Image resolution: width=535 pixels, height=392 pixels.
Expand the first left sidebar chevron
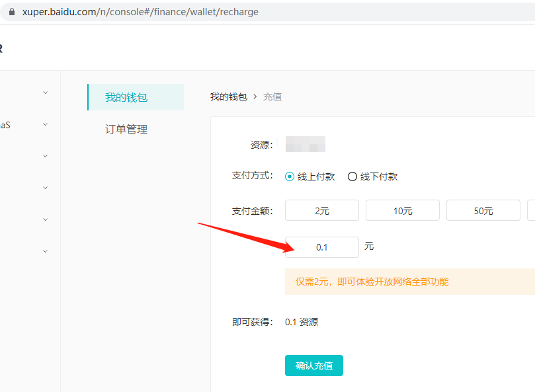(x=45, y=93)
